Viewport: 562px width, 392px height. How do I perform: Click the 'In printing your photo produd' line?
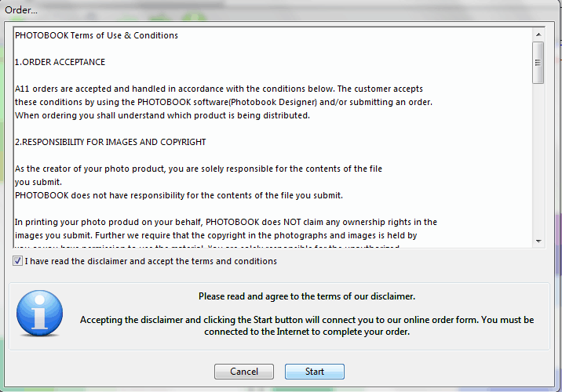tap(226, 223)
